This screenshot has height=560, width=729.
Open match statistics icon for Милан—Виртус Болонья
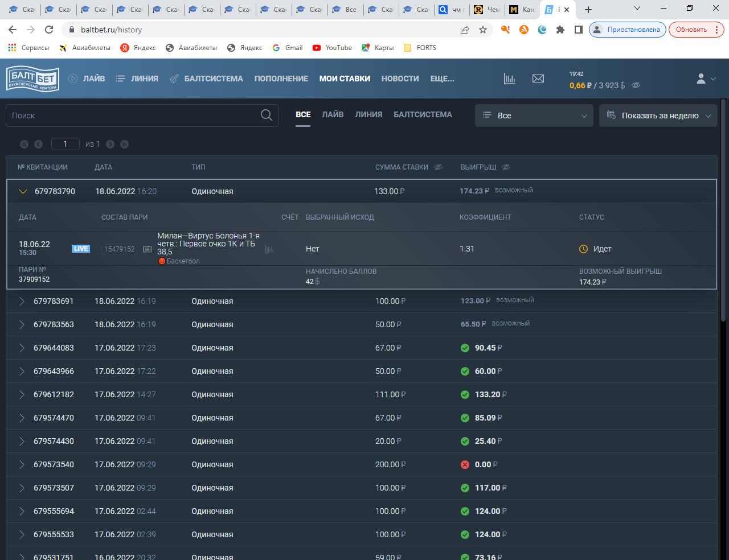click(x=269, y=249)
